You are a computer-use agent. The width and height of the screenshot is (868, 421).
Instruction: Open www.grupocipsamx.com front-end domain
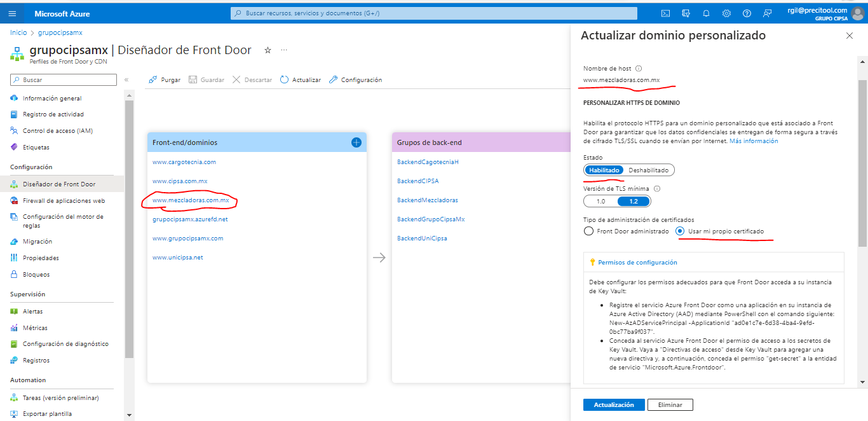point(188,238)
